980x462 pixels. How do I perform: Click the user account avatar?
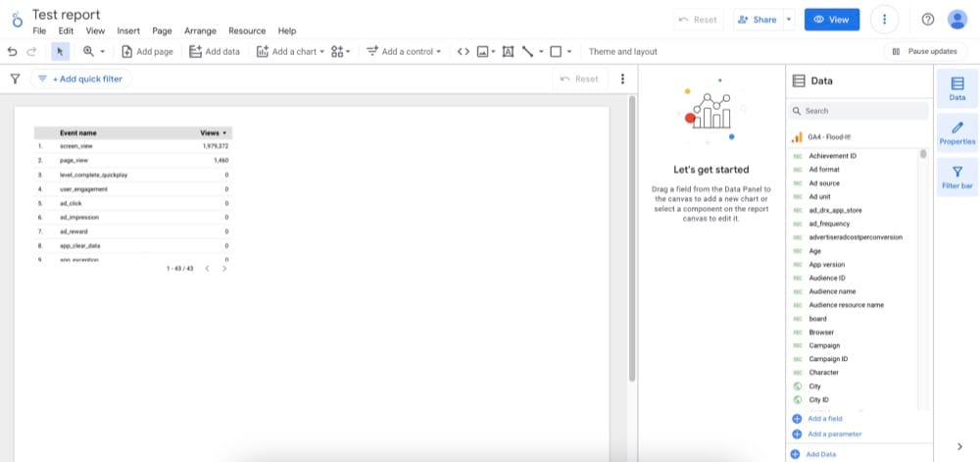tap(956, 20)
